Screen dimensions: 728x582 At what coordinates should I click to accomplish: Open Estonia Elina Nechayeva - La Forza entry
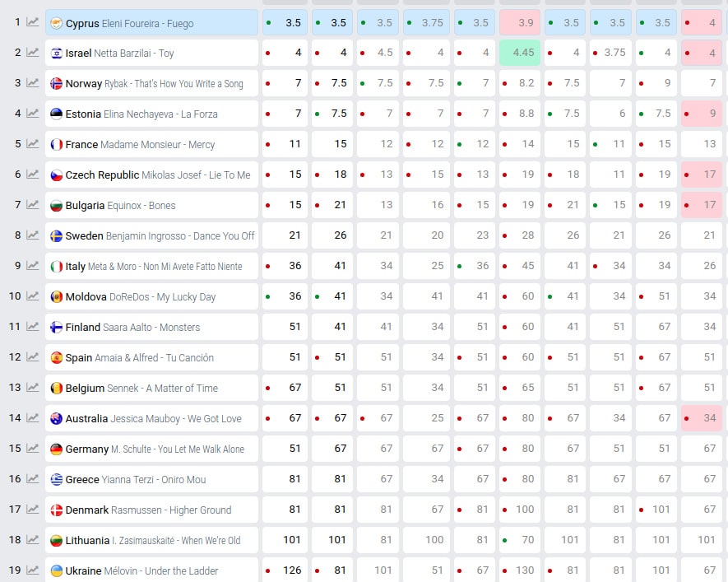tap(151, 114)
